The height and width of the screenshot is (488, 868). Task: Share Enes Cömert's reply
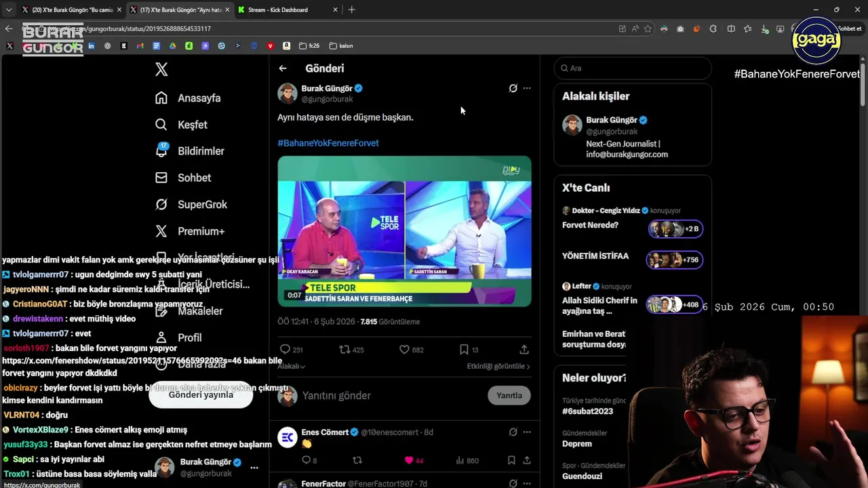click(526, 460)
